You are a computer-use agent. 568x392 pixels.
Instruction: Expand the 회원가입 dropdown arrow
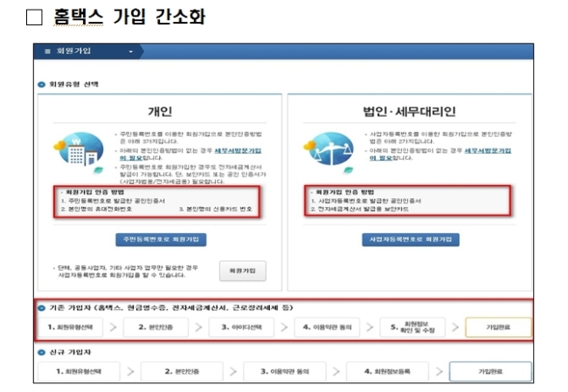coord(131,52)
